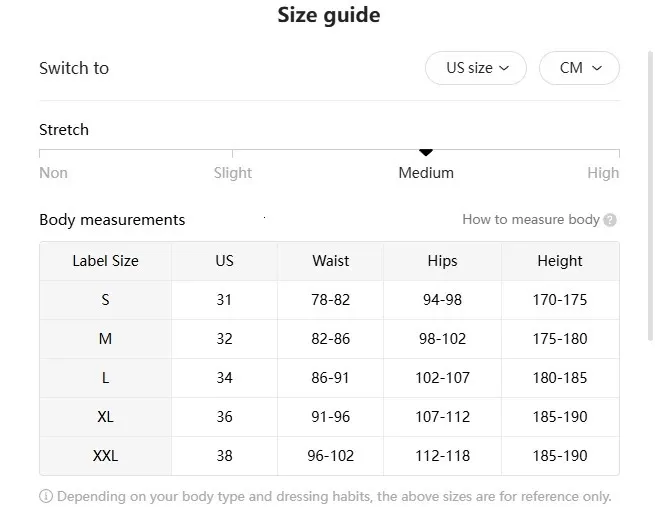
Task: Click the Medium stretch label
Action: tap(426, 173)
